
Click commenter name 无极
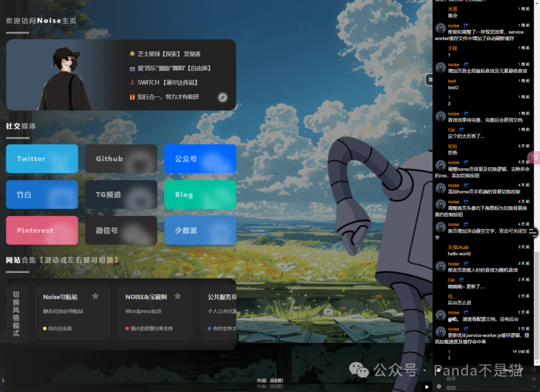(452, 48)
